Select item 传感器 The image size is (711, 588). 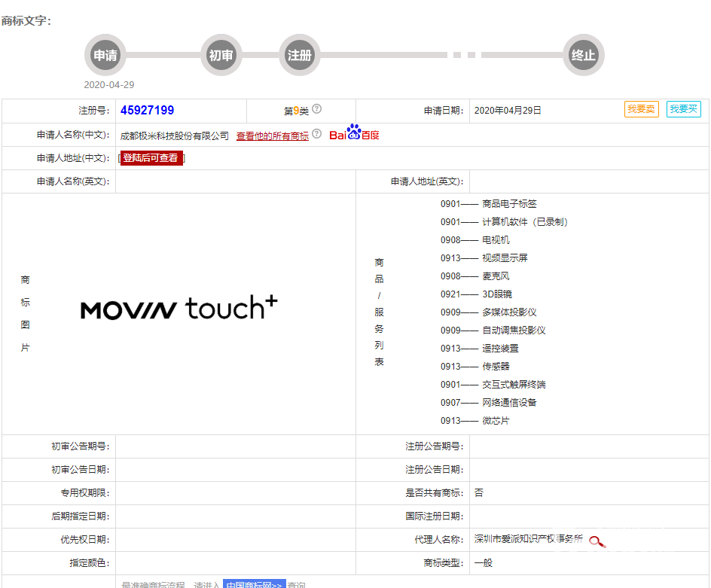pyautogui.click(x=496, y=367)
